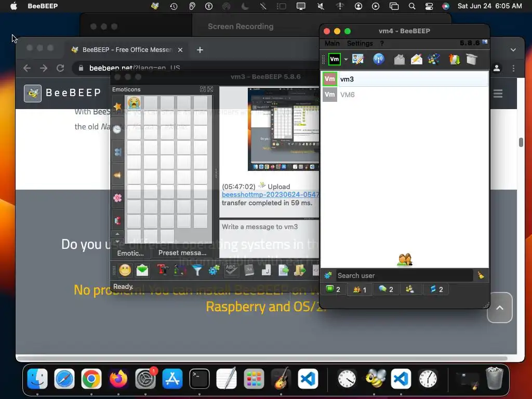
Task: Open the clock recent emoticon category
Action: tap(117, 129)
